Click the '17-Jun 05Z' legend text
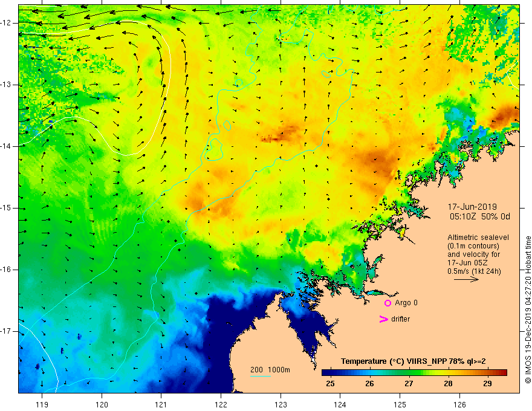This screenshot has width=532, height=411. (467, 263)
